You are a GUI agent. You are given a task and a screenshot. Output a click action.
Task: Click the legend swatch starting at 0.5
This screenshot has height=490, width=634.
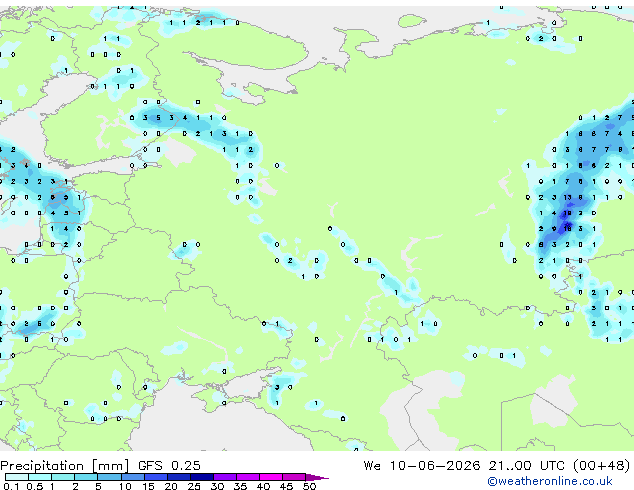(40, 477)
